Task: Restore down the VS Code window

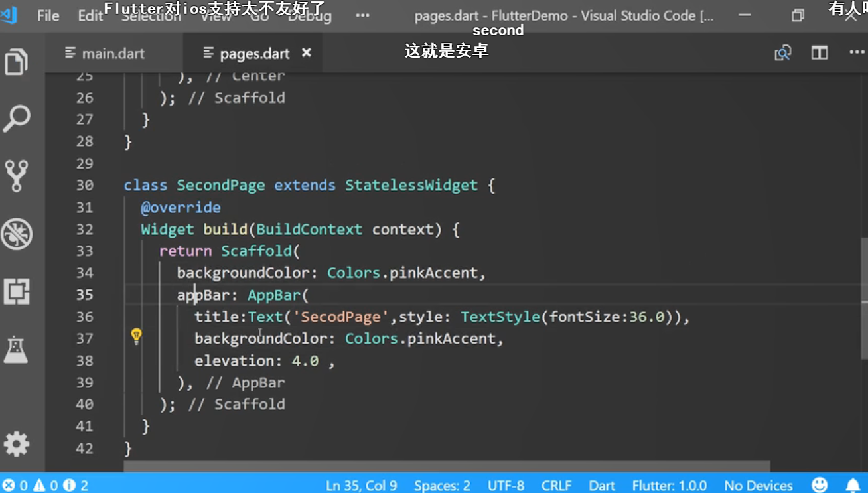Action: (x=798, y=15)
